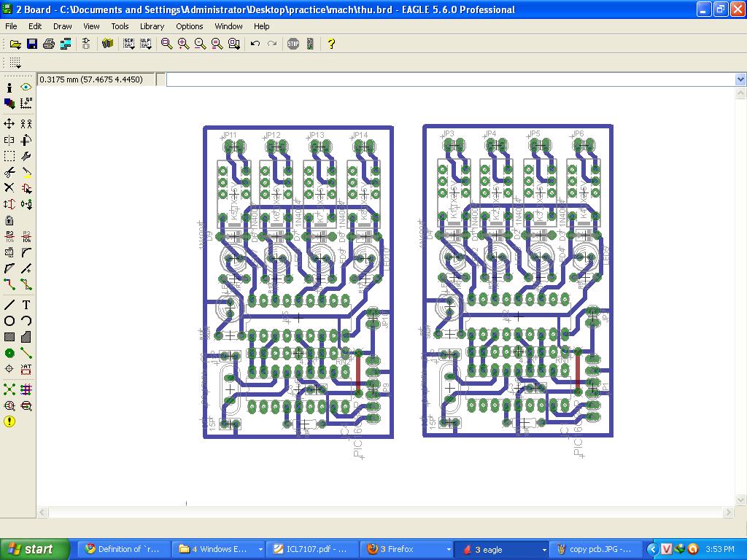
Task: Click the Show (eye) tool
Action: pyautogui.click(x=26, y=87)
